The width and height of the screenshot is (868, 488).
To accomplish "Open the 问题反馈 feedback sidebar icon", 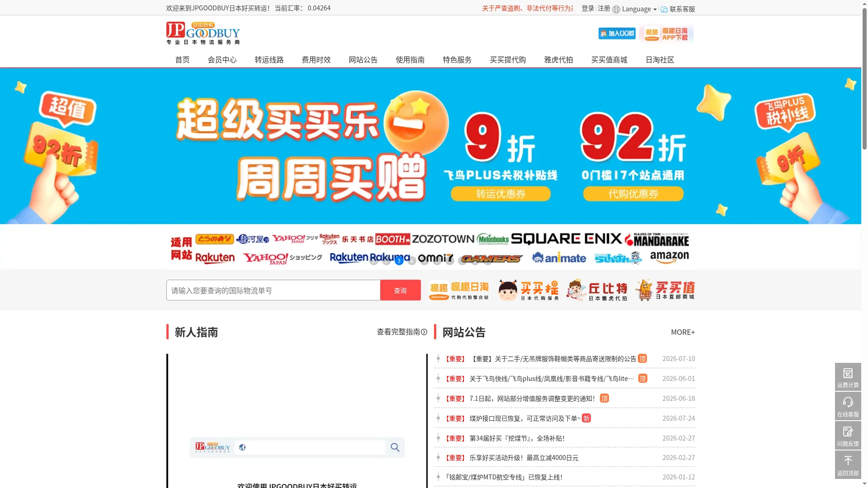I will point(848,436).
